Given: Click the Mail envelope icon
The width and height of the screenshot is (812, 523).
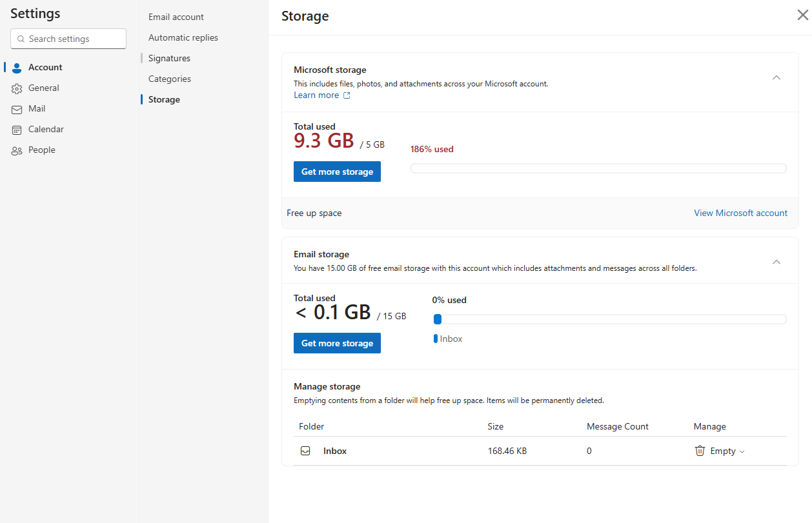Looking at the screenshot, I should tap(17, 109).
